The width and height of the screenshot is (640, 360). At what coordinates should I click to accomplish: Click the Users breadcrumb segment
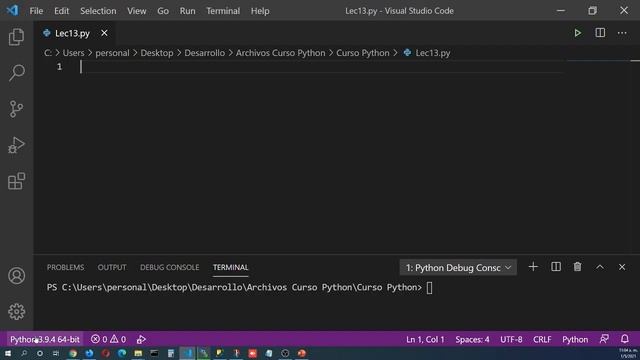[x=73, y=53]
